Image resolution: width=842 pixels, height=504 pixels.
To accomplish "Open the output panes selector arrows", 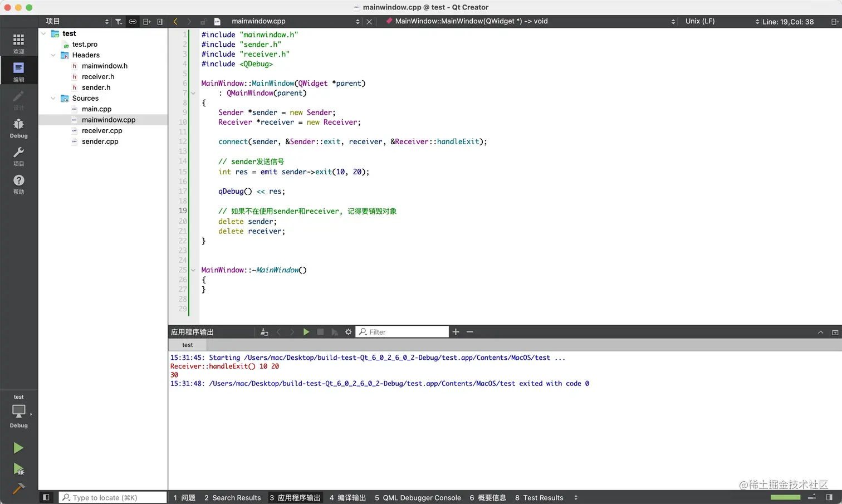I will tap(576, 497).
